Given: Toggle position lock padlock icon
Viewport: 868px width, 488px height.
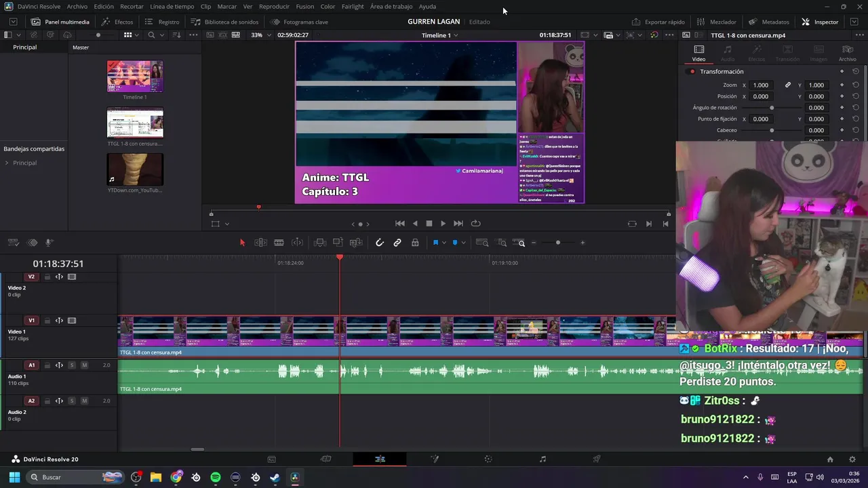Looking at the screenshot, I should [415, 243].
